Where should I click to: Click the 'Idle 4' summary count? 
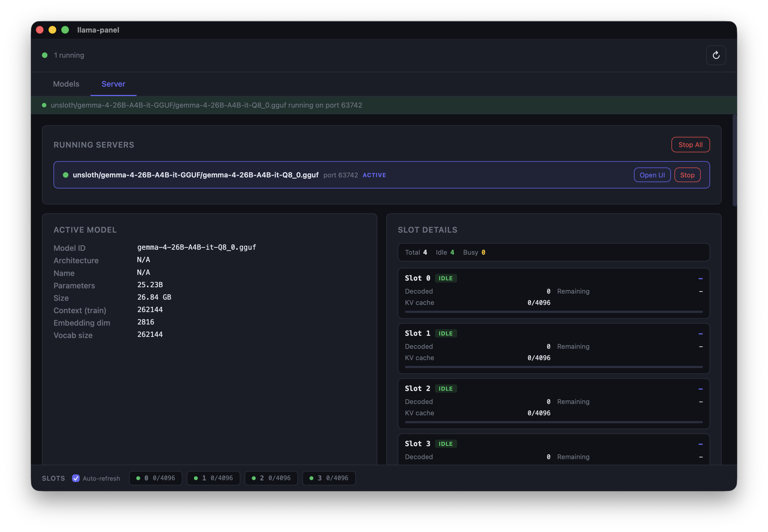tap(445, 252)
